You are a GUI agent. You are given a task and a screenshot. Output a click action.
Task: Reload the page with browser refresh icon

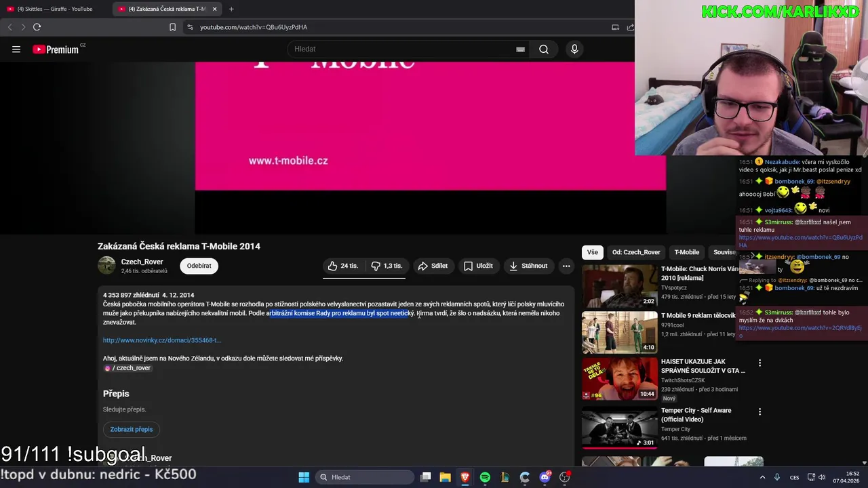[37, 27]
